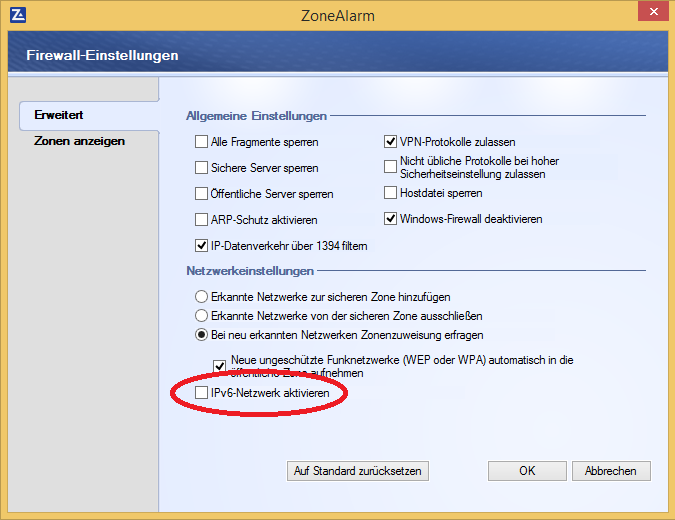Choose Bei neu erkannten Netzwerken Zonenzuweisung erfragen
The image size is (675, 520).
tap(202, 335)
